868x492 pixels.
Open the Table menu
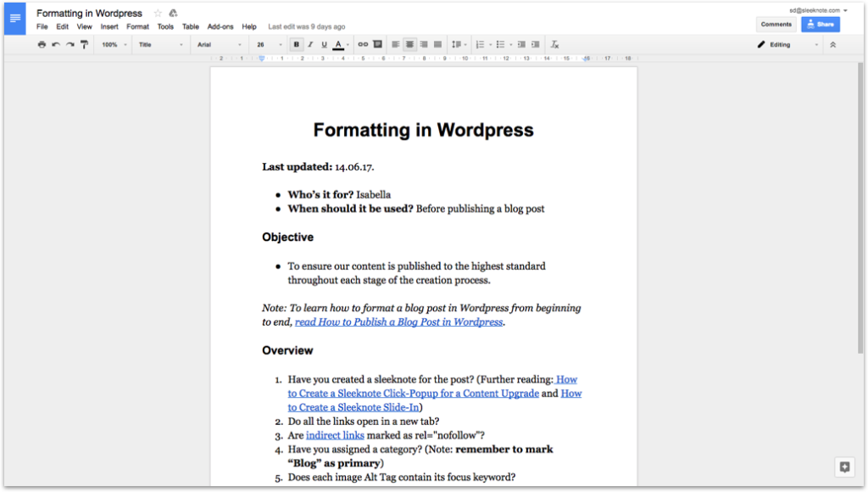coord(191,26)
